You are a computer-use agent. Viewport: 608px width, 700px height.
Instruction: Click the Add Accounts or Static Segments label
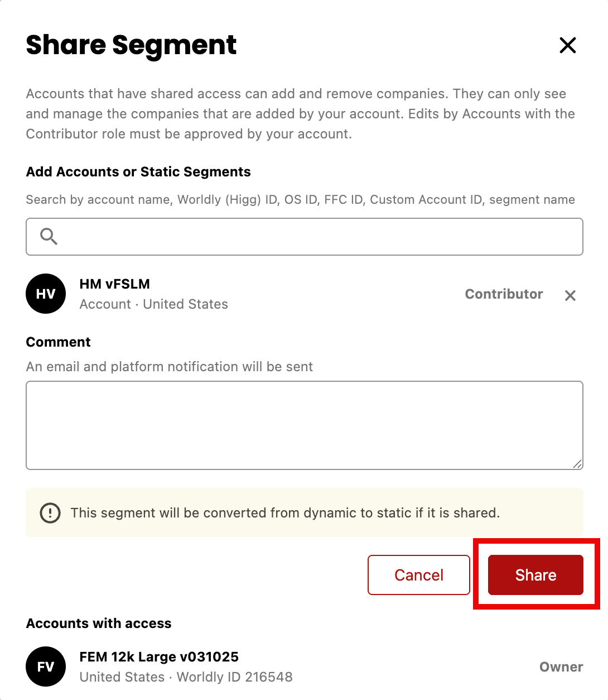point(138,172)
